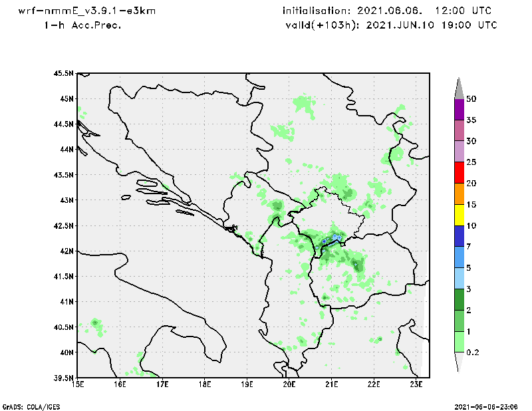Image resolution: width=532 pixels, height=411 pixels.
Task: Click the dark green 2-3 mm legend swatch
Action: (459, 299)
